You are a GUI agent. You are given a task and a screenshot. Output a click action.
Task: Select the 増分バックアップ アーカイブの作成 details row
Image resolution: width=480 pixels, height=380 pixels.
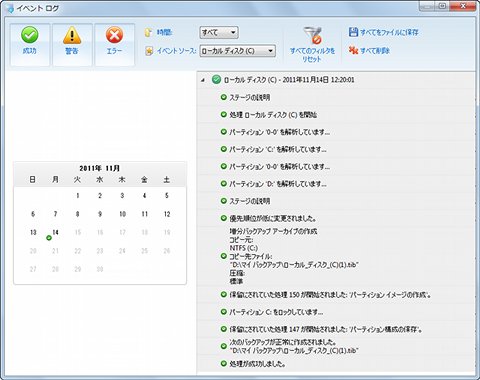(x=336, y=256)
